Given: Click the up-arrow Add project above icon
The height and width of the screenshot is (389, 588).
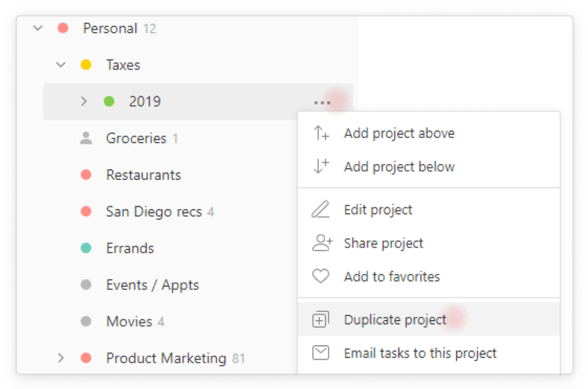Looking at the screenshot, I should [321, 133].
